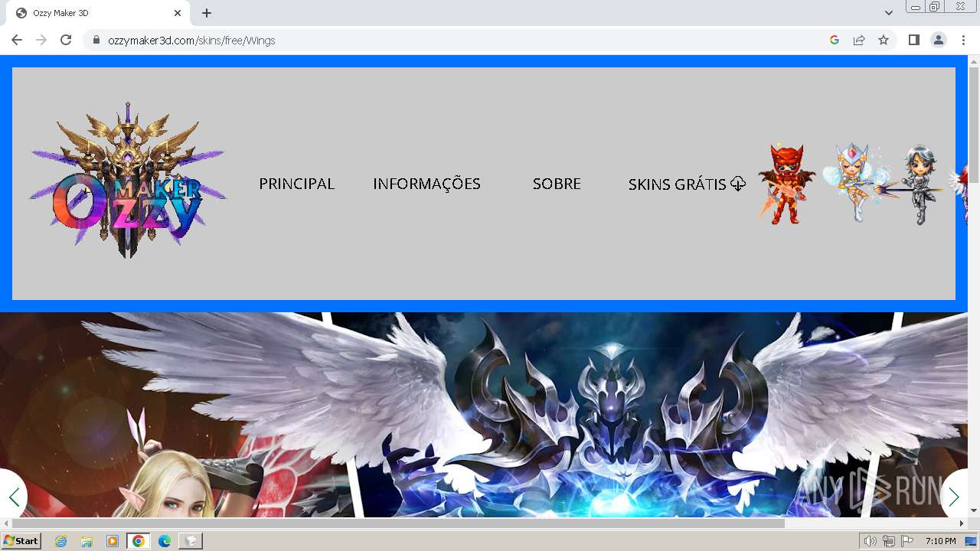Open media player from taskbar

pos(113,541)
